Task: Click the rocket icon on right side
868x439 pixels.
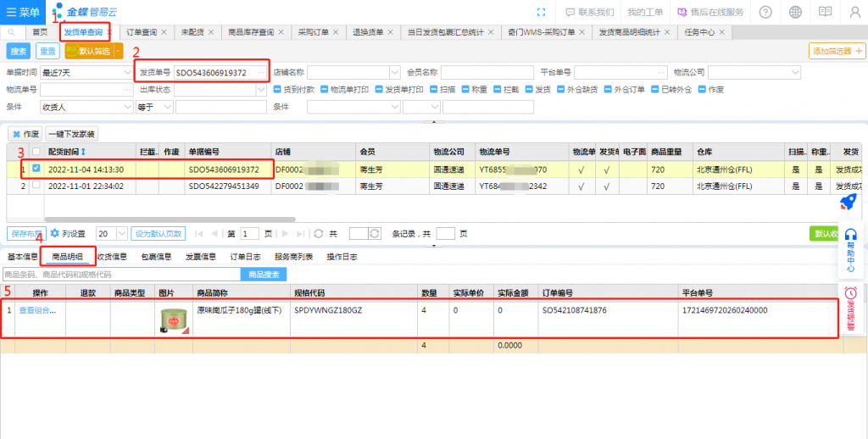Action: point(849,201)
